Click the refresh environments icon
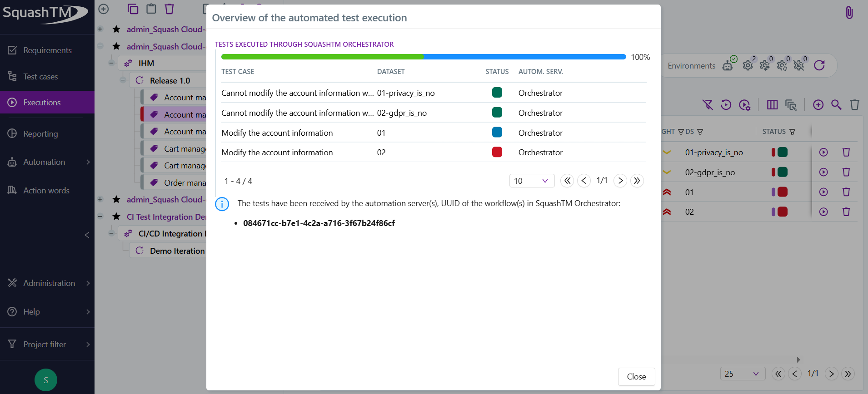This screenshot has height=394, width=868. coord(819,65)
